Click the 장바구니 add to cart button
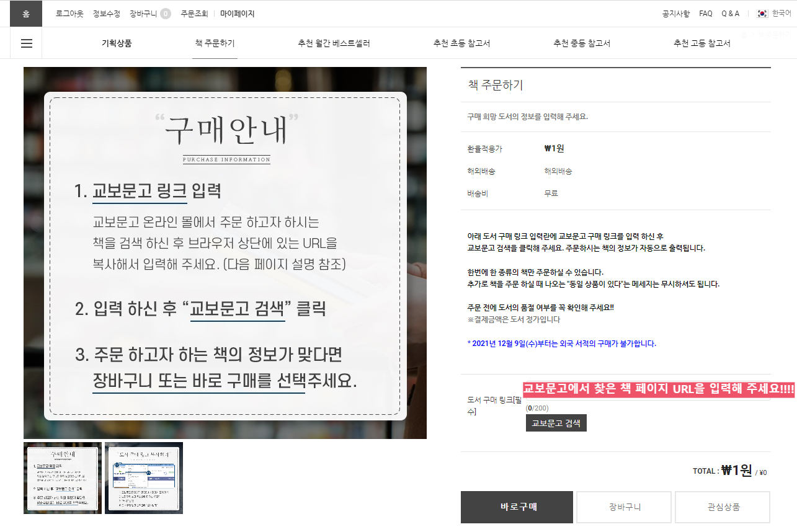The image size is (797, 532). pos(624,507)
